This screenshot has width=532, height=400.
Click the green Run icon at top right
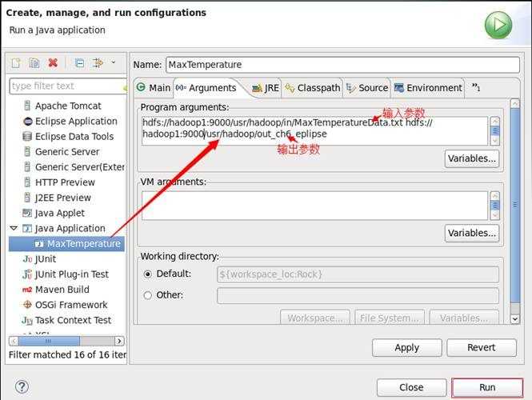click(498, 25)
